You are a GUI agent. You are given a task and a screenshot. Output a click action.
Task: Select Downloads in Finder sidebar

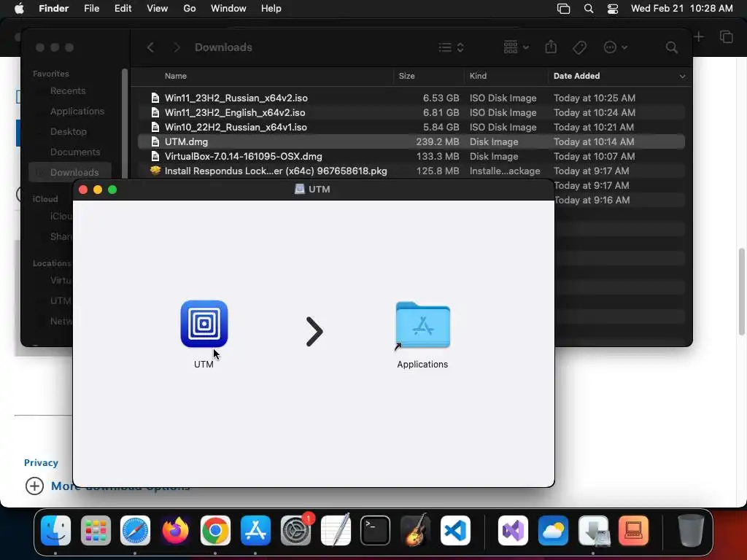[70, 172]
